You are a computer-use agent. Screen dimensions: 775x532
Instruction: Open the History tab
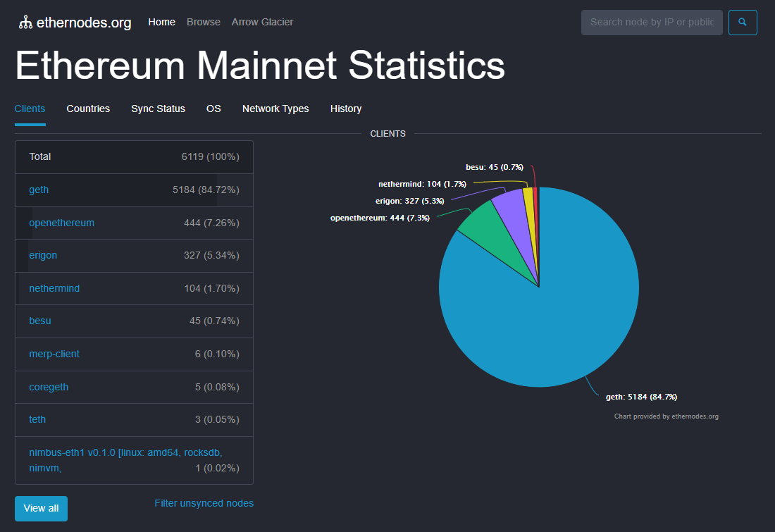(346, 109)
